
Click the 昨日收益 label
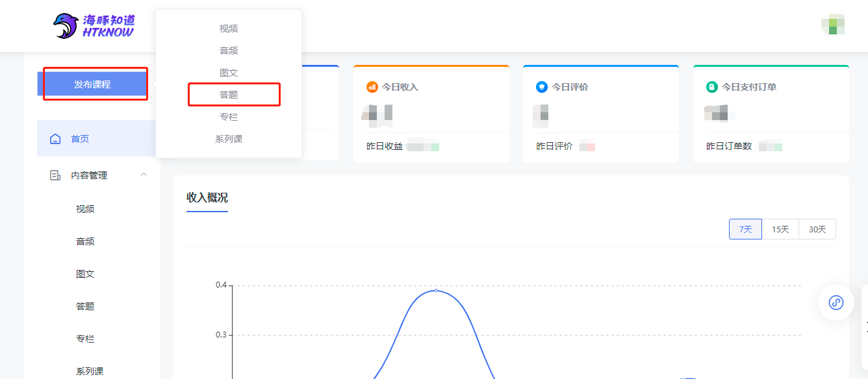coord(385,147)
